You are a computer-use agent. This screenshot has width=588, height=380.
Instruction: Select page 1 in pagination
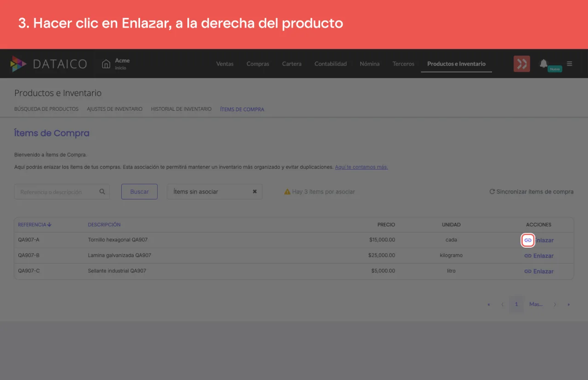tap(516, 304)
